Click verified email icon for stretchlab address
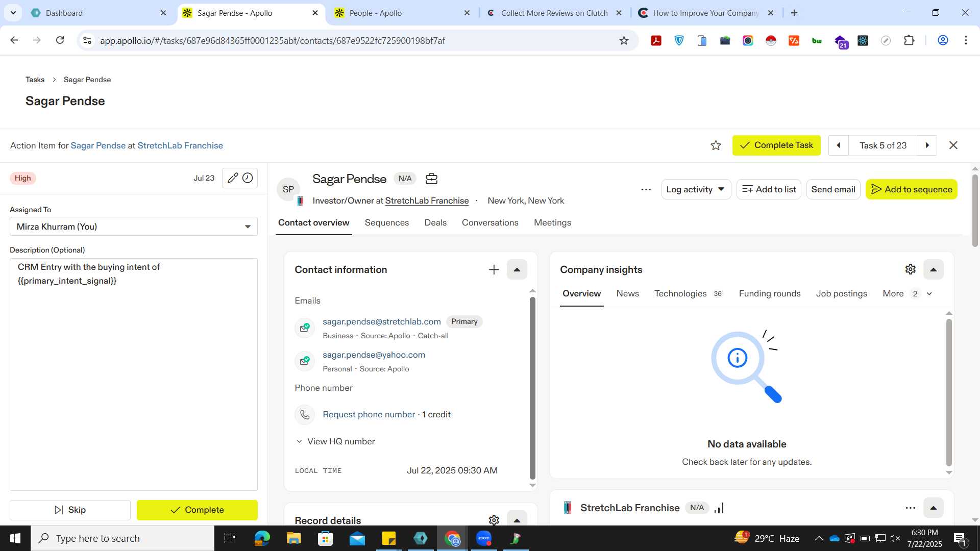 pos(305,328)
